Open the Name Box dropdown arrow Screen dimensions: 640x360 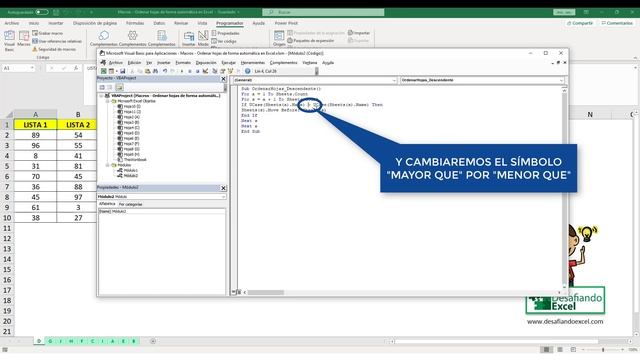click(32, 68)
